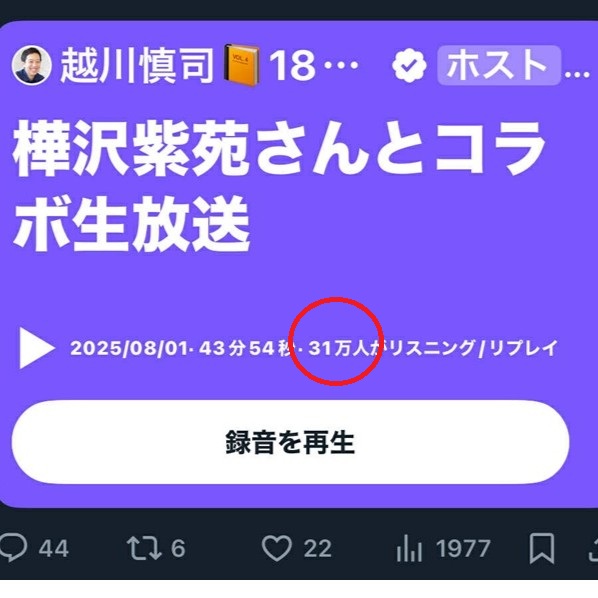The width and height of the screenshot is (598, 598).
Task: Repost using the retweet arrows icon
Action: pyautogui.click(x=144, y=548)
